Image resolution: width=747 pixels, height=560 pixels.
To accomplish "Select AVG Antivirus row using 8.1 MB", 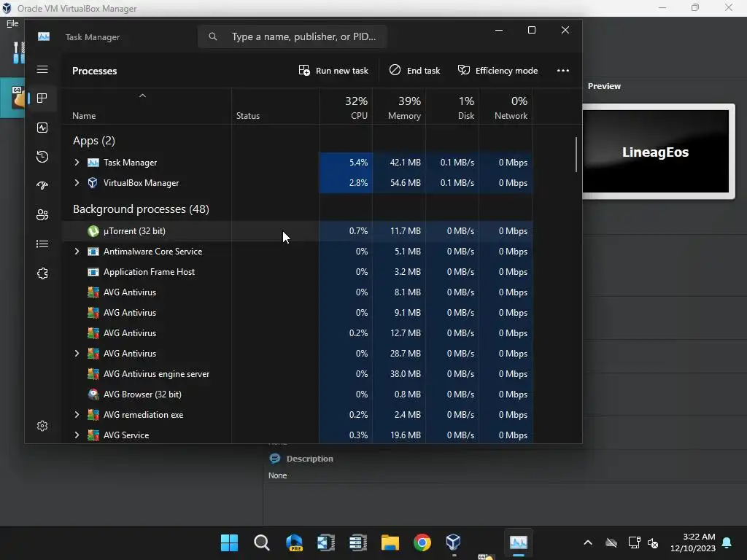I will pyautogui.click(x=298, y=292).
